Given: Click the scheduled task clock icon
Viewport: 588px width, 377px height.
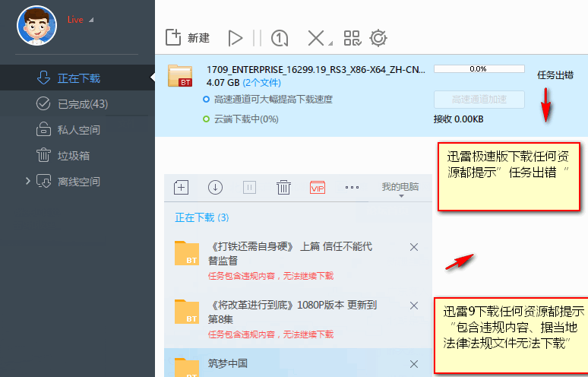Looking at the screenshot, I should pos(280,38).
